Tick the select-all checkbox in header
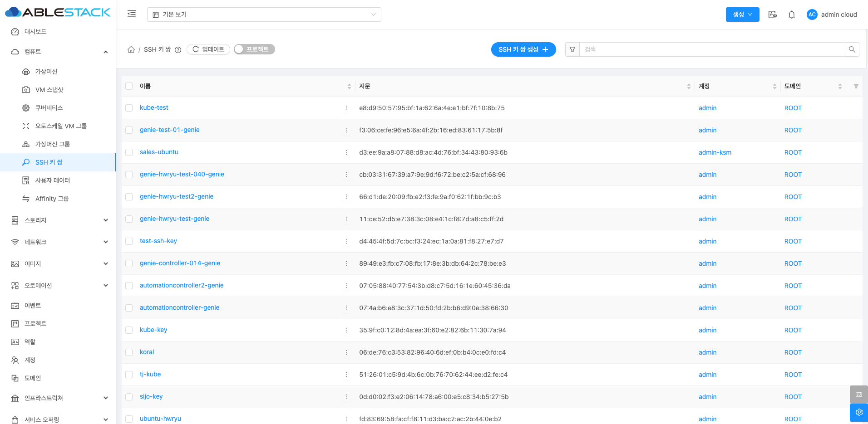This screenshot has width=868, height=424. click(129, 86)
